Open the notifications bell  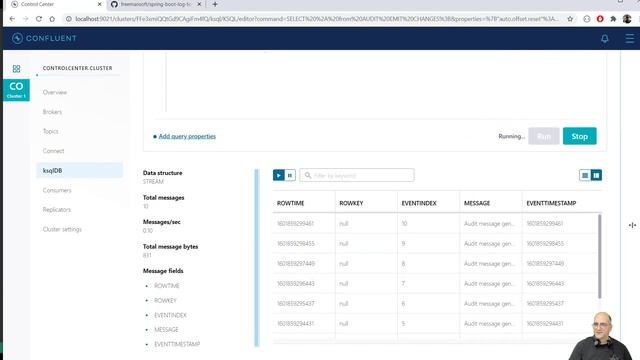[604, 38]
